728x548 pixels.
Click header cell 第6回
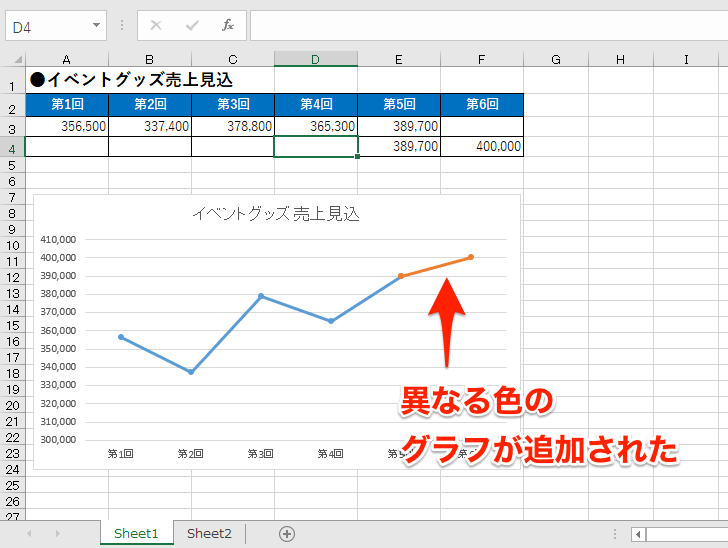(482, 105)
